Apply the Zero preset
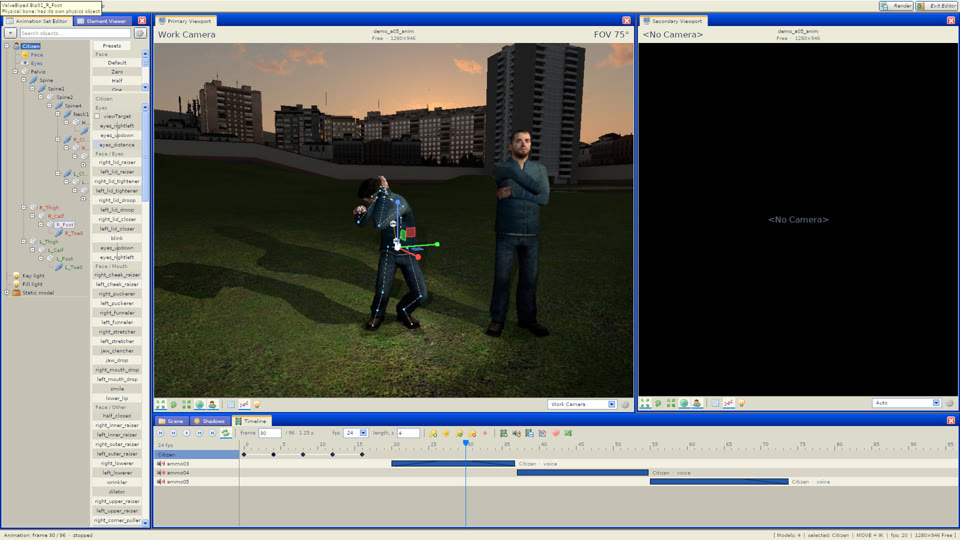The image size is (960, 540). coord(117,72)
